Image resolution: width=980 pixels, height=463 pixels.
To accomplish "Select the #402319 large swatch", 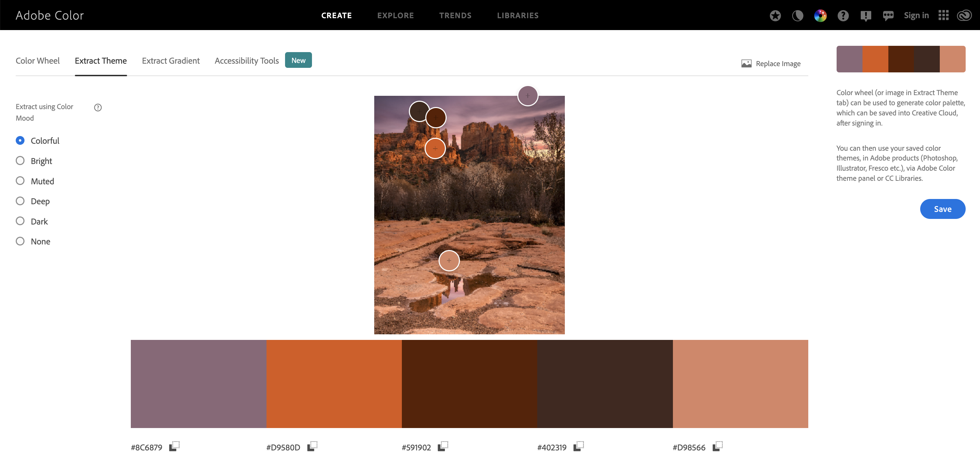I will point(605,384).
